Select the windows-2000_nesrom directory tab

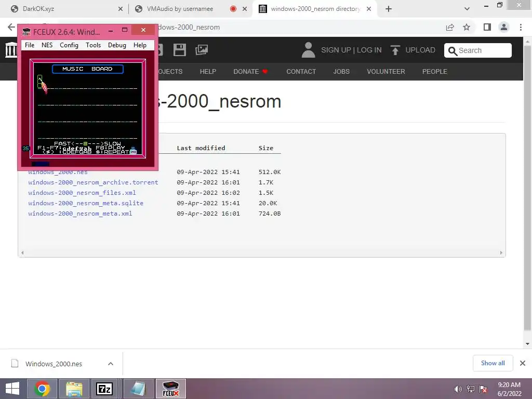tap(314, 9)
